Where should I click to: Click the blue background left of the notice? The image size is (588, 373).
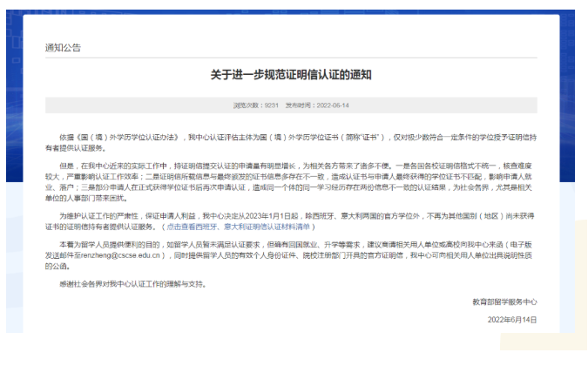coord(12,174)
